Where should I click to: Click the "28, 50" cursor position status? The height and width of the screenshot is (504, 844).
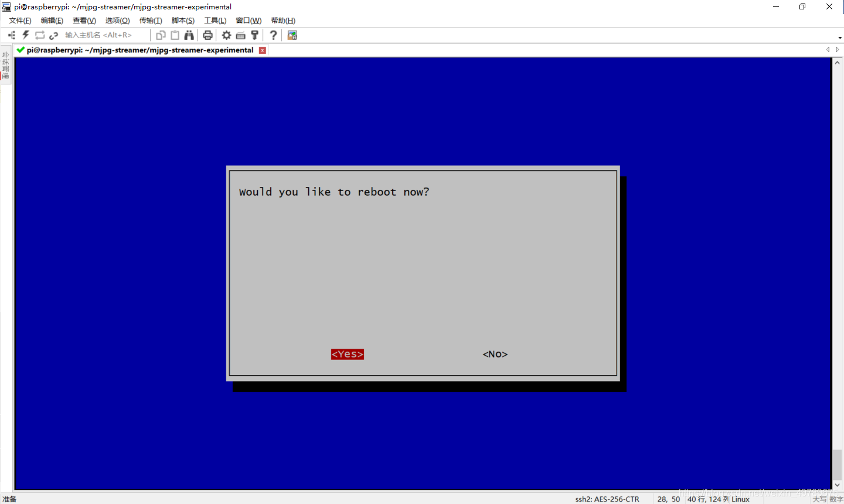coord(669,499)
